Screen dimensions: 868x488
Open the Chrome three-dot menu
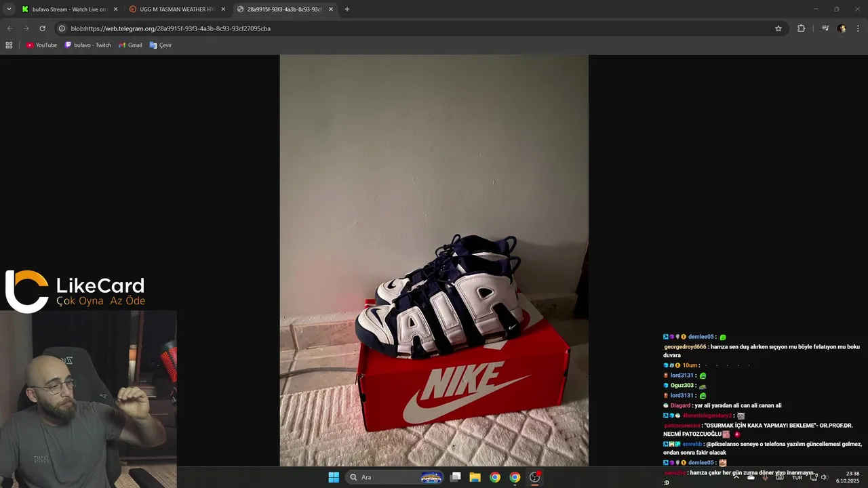[859, 28]
